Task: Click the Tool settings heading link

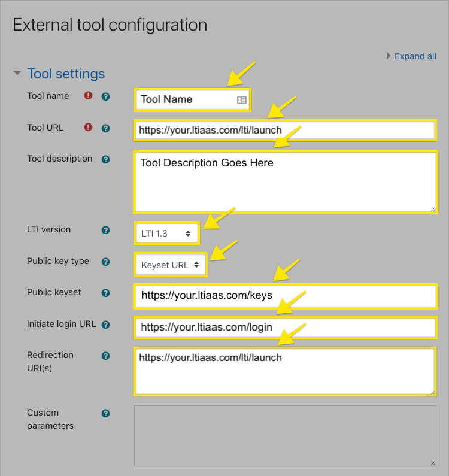Action: [66, 74]
